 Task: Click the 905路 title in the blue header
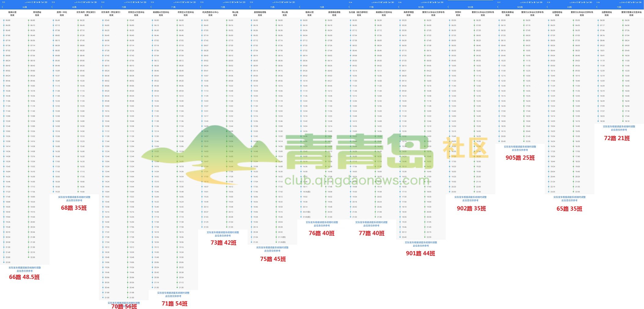[520, 7]
